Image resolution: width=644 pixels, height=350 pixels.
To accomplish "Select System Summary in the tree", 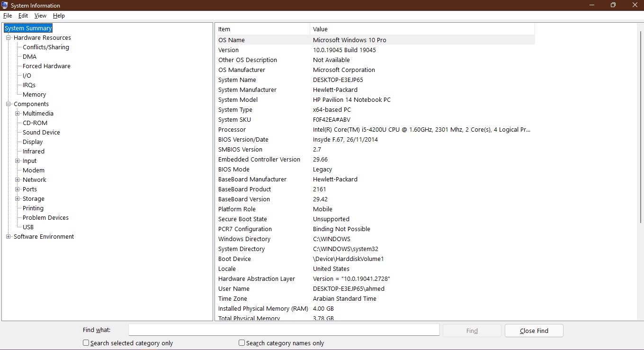I will point(28,28).
